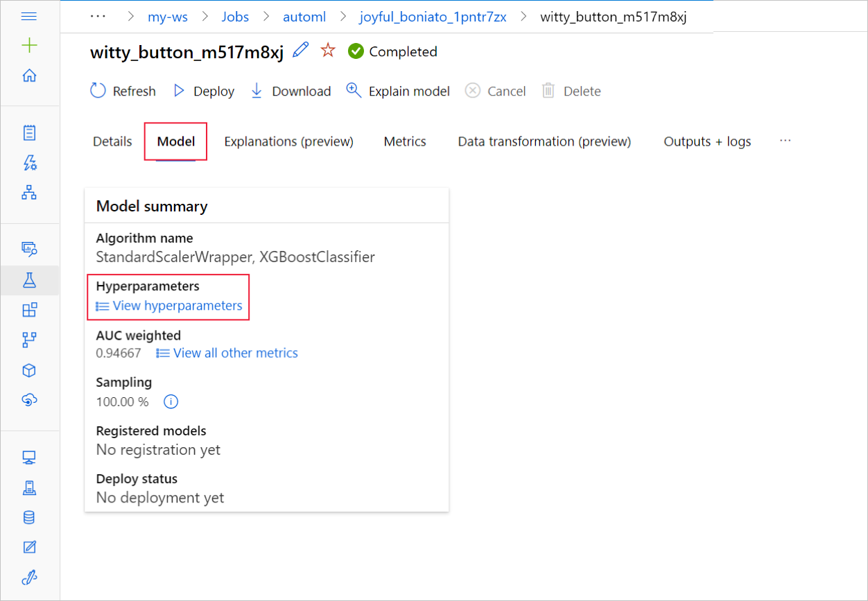The width and height of the screenshot is (868, 601).
Task: Switch to the Metrics tab
Action: (x=405, y=141)
